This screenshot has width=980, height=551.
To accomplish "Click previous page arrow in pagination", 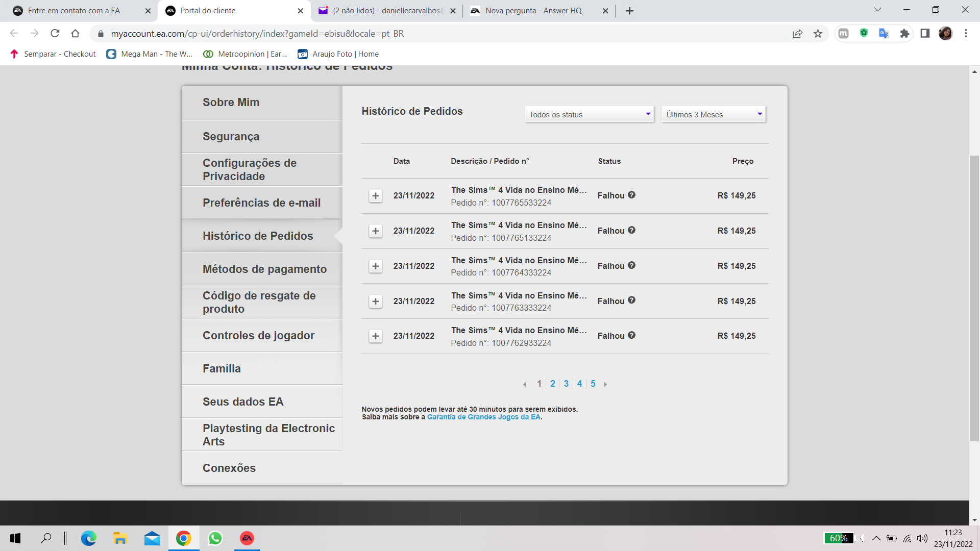I will (x=525, y=384).
